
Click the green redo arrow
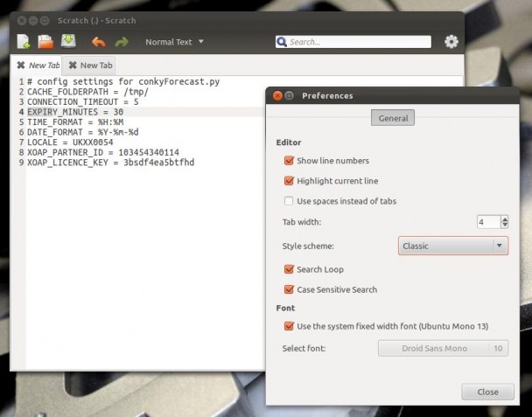click(x=122, y=42)
